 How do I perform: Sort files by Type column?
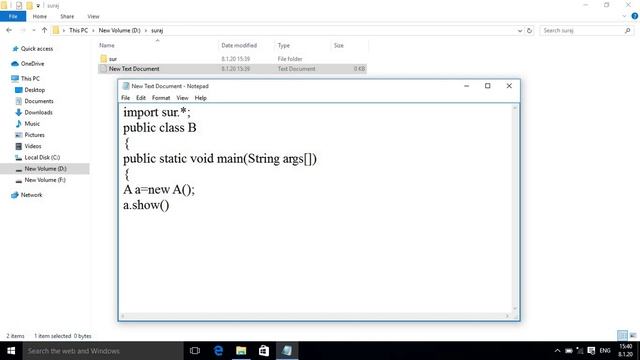coord(284,45)
